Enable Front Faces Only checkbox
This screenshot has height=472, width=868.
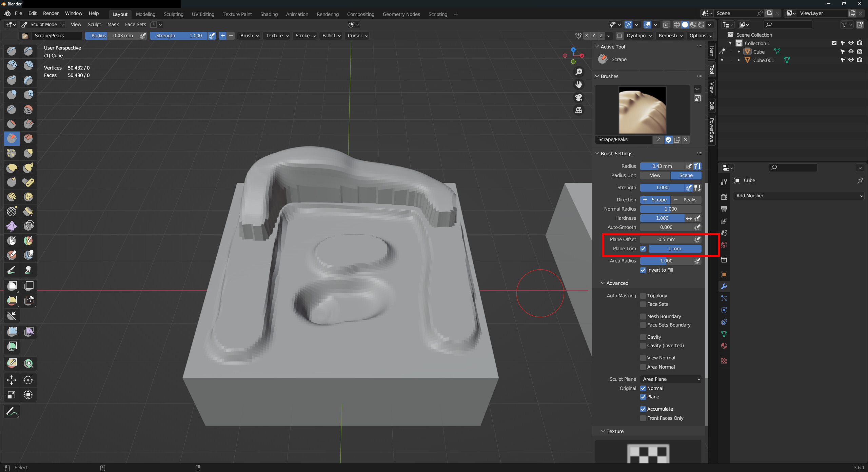click(x=643, y=418)
